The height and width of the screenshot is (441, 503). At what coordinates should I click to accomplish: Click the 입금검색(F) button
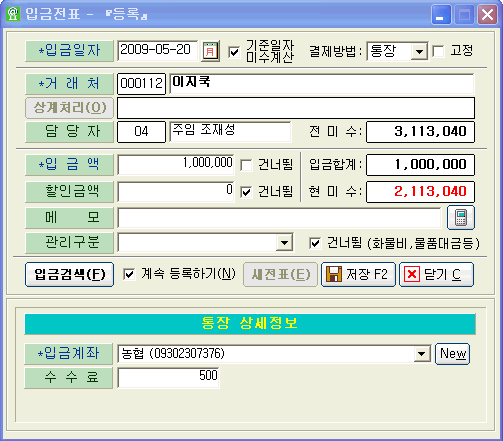coord(69,274)
